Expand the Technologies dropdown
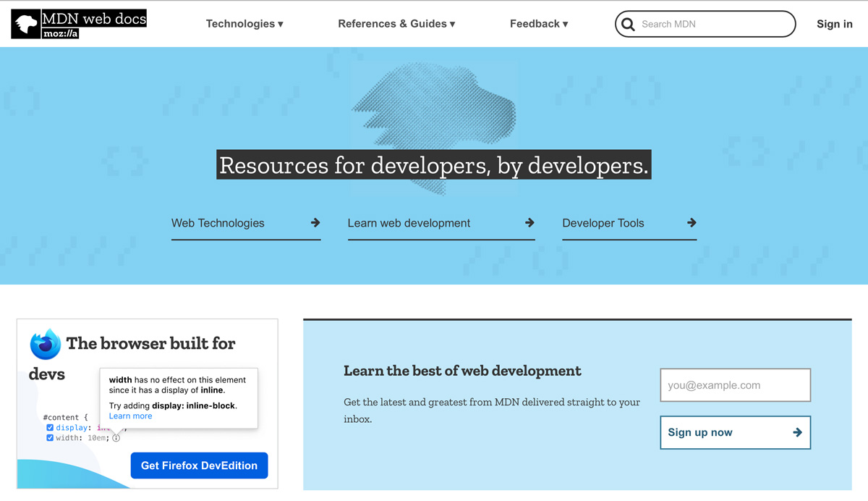This screenshot has height=501, width=868. [x=244, y=23]
